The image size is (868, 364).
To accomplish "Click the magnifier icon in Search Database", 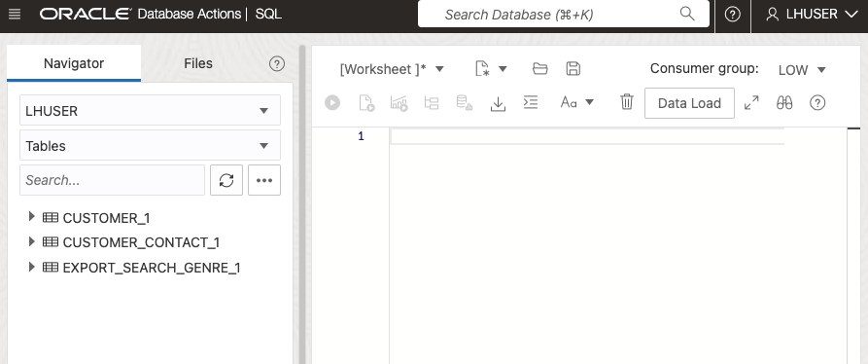I will [687, 14].
